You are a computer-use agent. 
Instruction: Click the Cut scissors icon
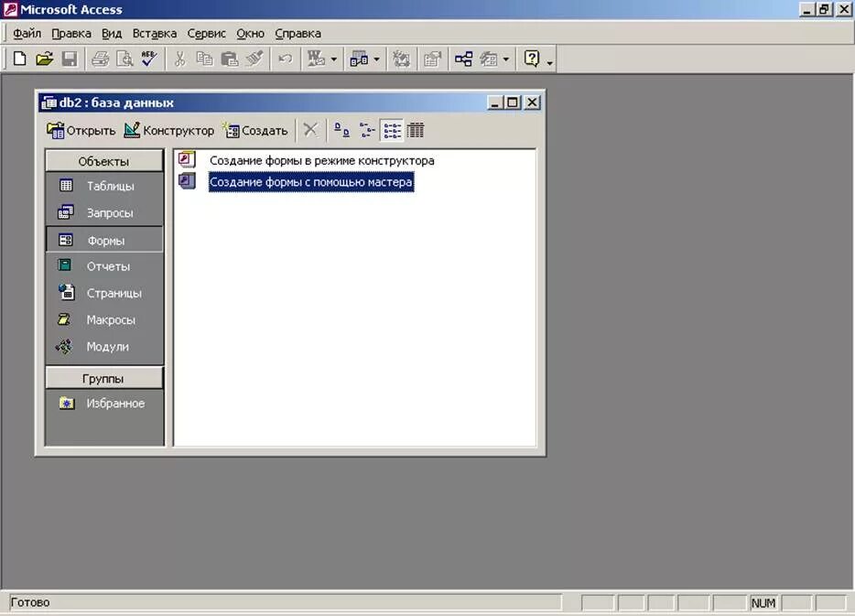tap(179, 59)
